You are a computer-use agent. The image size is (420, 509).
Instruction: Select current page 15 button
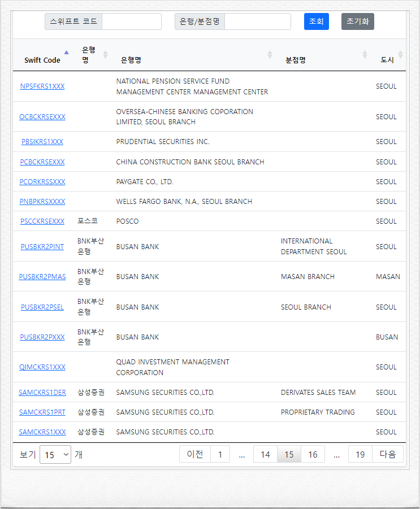289,454
